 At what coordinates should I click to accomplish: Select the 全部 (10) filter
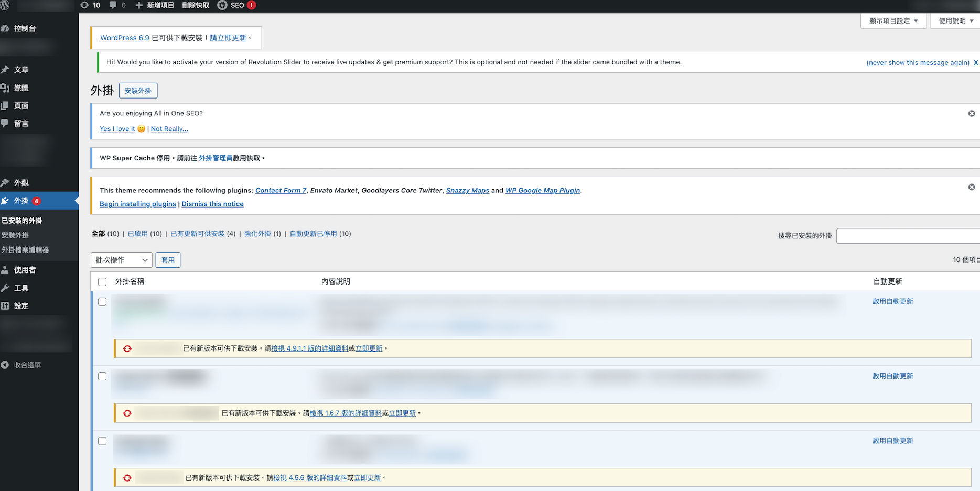(x=105, y=234)
